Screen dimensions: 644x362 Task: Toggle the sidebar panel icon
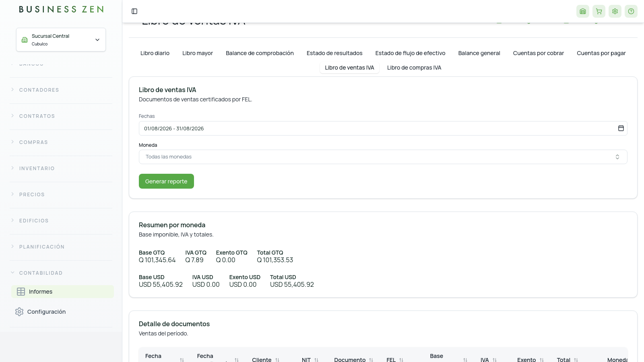click(134, 11)
